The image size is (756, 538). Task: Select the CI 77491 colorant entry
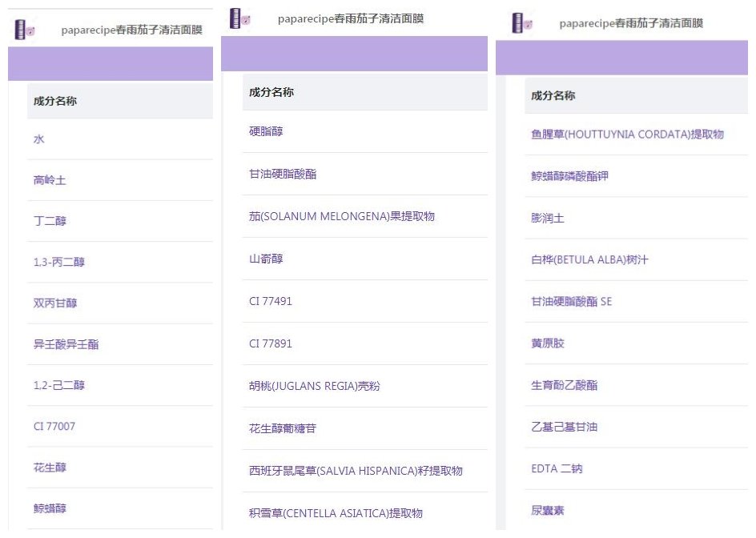(271, 301)
